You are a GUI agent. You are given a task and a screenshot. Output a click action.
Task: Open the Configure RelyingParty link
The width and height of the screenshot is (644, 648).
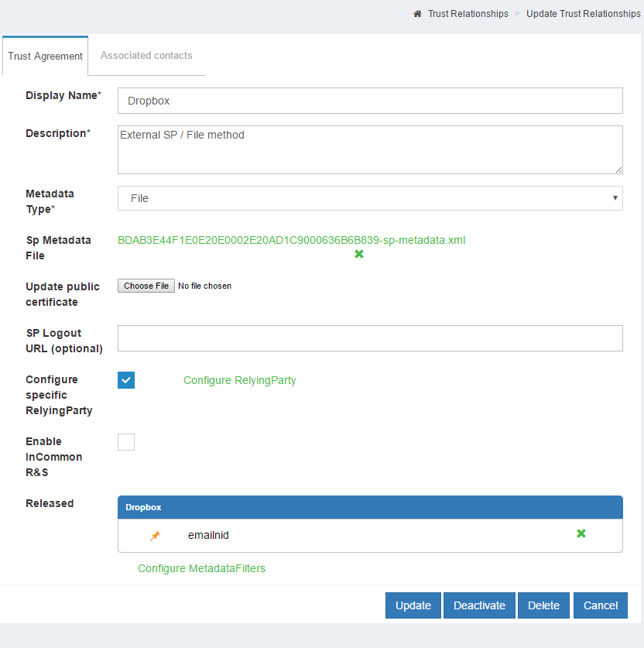(x=239, y=380)
